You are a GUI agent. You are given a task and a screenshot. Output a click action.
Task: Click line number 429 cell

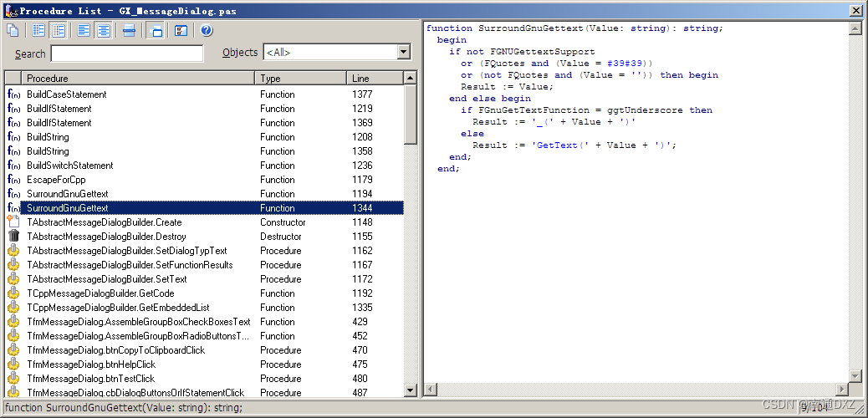click(x=360, y=322)
